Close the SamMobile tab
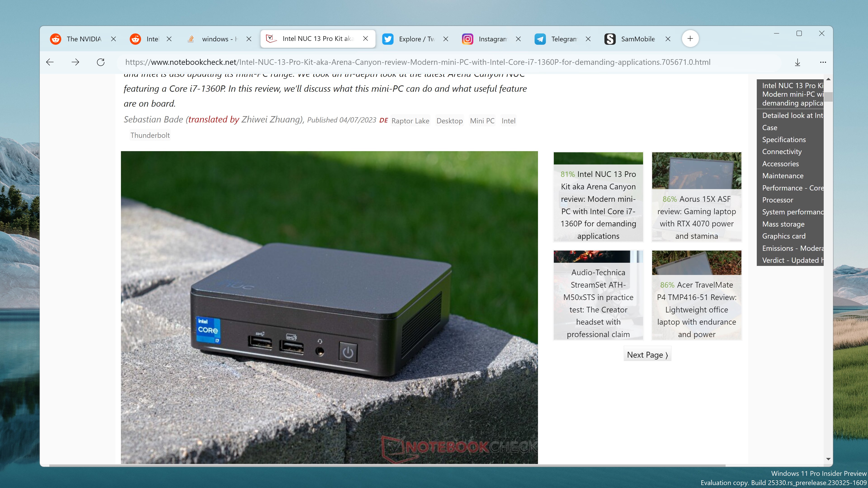The image size is (868, 488). [x=668, y=39]
